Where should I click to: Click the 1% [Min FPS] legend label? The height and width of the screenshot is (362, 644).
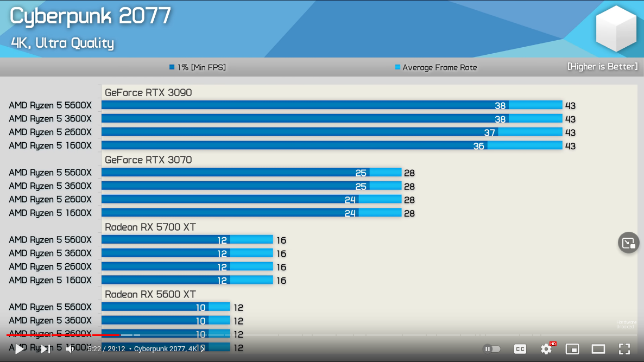(x=201, y=67)
